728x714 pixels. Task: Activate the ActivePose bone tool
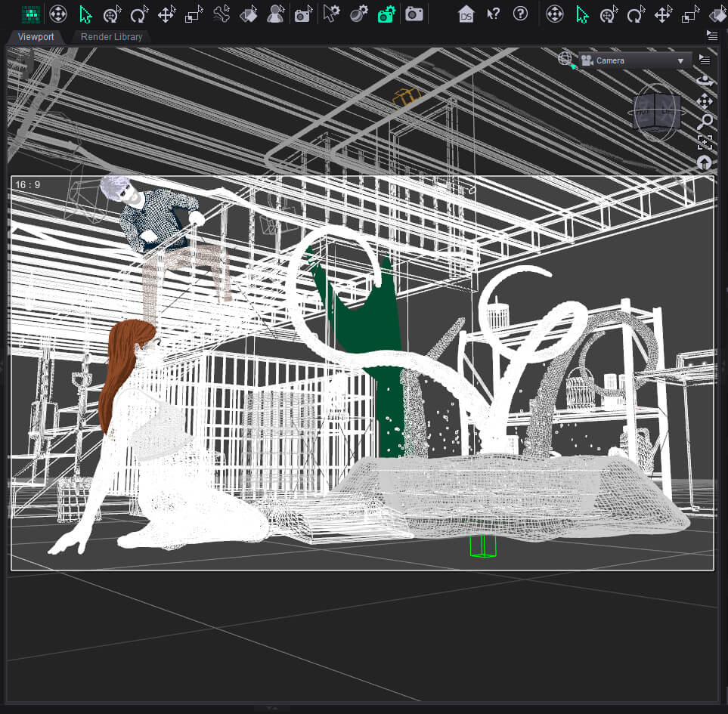coord(221,15)
